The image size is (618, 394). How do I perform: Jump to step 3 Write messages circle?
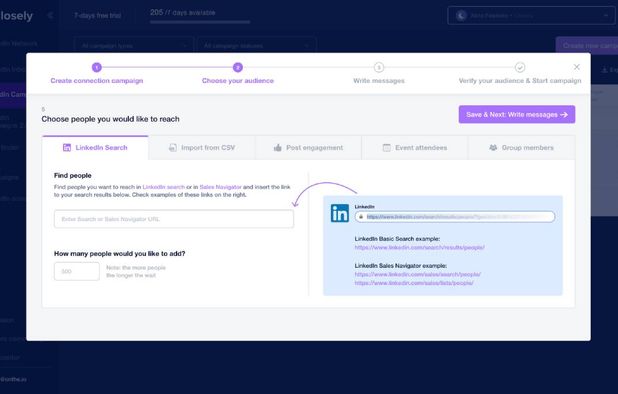point(379,67)
